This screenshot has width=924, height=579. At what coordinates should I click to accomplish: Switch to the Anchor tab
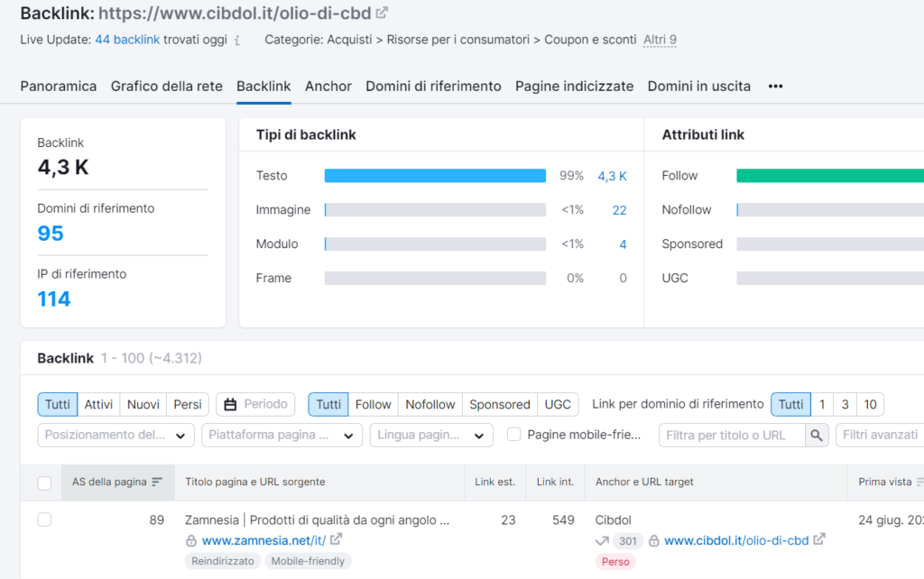328,87
